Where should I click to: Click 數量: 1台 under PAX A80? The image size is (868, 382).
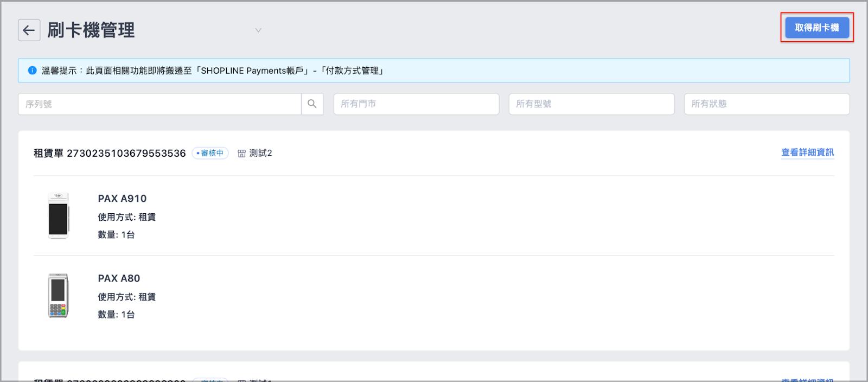pyautogui.click(x=116, y=315)
